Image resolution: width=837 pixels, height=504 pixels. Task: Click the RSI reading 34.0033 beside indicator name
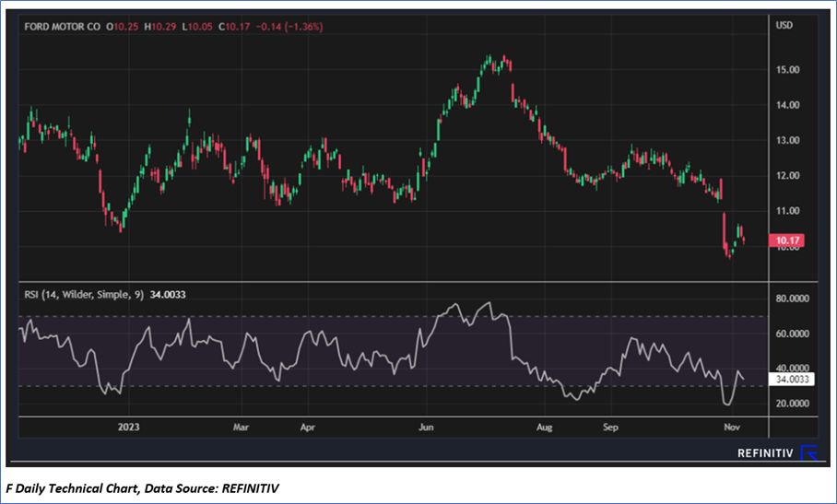(168, 295)
